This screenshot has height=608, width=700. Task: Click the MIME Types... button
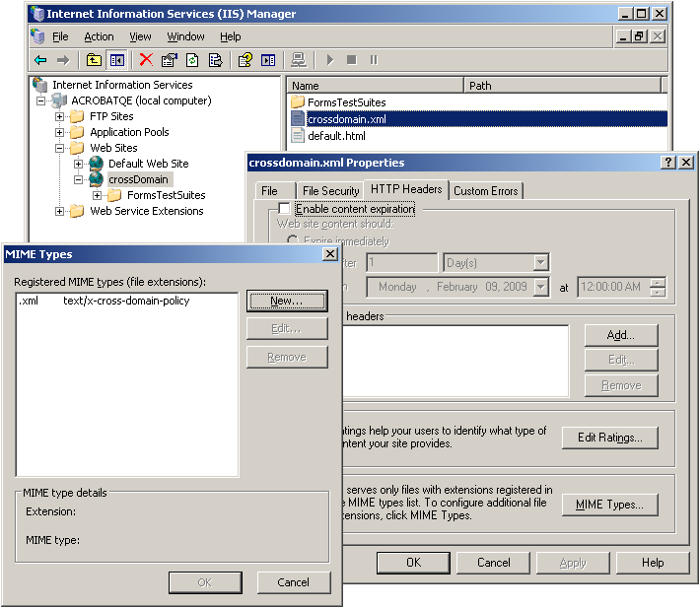pos(610,505)
